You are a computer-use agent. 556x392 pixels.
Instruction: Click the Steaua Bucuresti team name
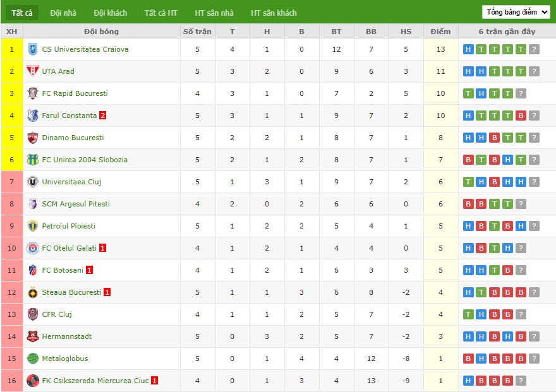coord(71,292)
